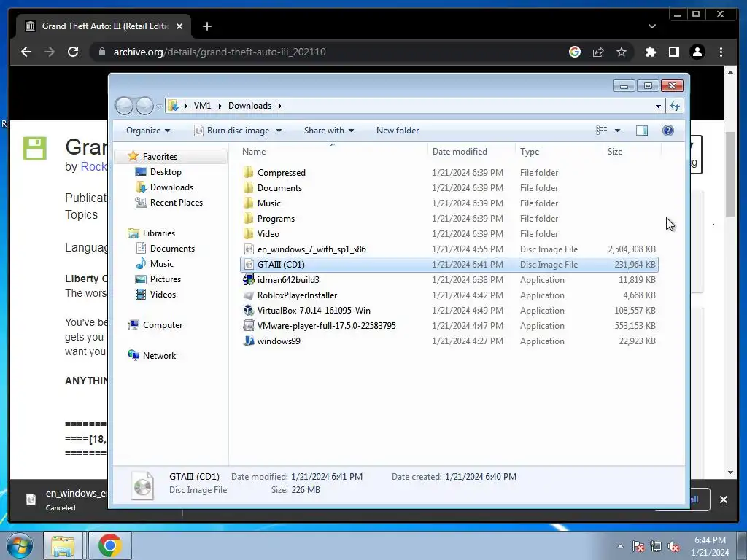Open the recent pages dropdown beside the forward button

[x=158, y=106]
